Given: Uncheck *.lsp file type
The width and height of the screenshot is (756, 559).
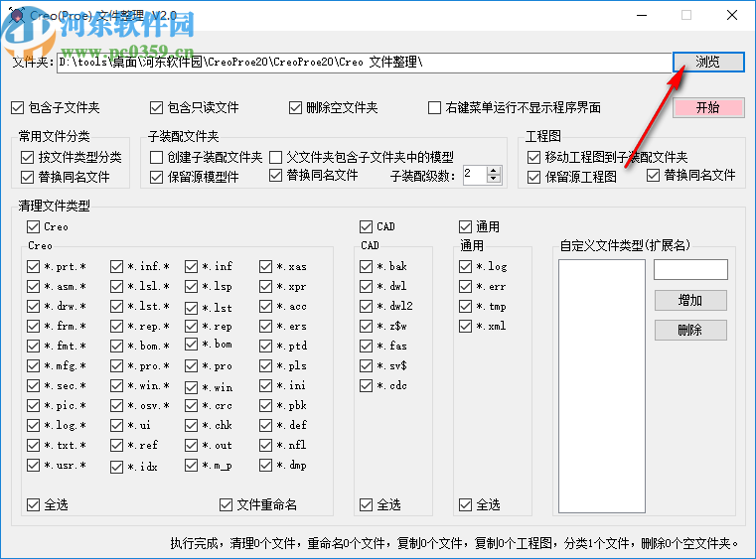Looking at the screenshot, I should click(x=192, y=286).
